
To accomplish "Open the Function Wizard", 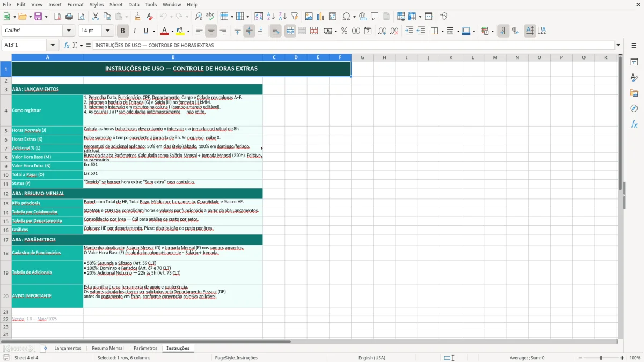I will [x=67, y=45].
